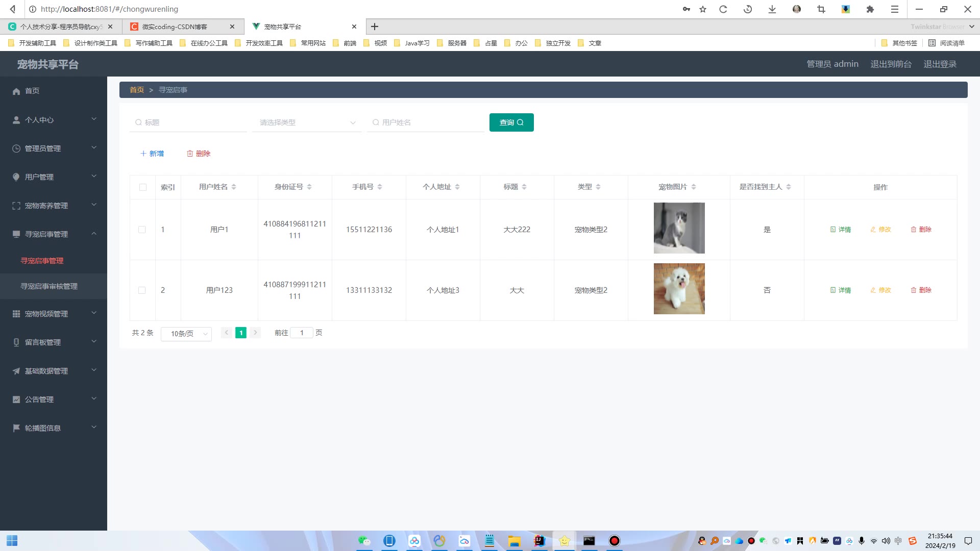Sort the 个人地址 column
The height and width of the screenshot is (551, 980).
click(457, 187)
